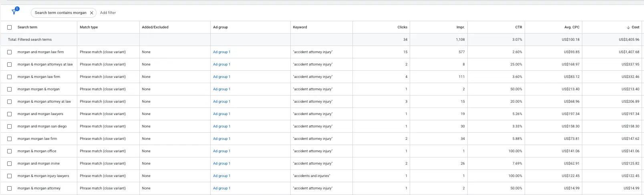The width and height of the screenshot is (644, 195).
Task: Open Ad group 1 for 'morgan morgan law firm'
Action: (x=221, y=139)
